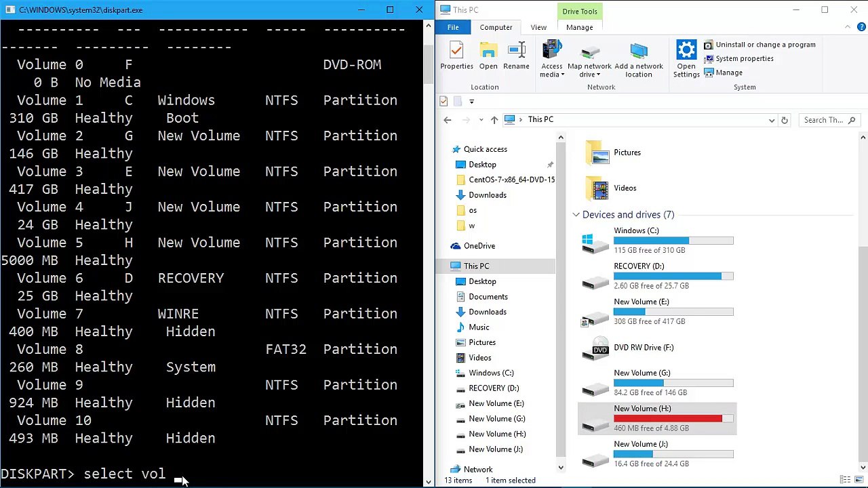The width and height of the screenshot is (868, 488).
Task: Click the RECOVERY (D:) usage bar
Action: click(x=673, y=277)
